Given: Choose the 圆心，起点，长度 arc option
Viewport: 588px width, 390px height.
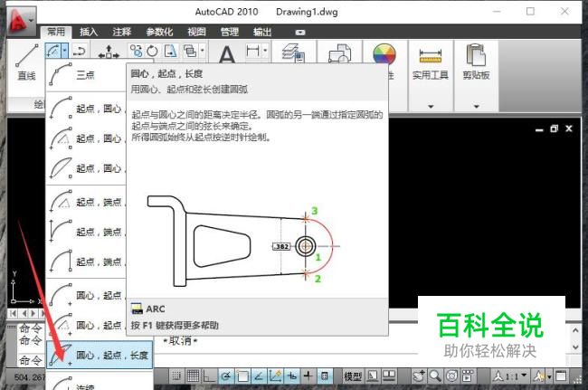Looking at the screenshot, I should 100,355.
